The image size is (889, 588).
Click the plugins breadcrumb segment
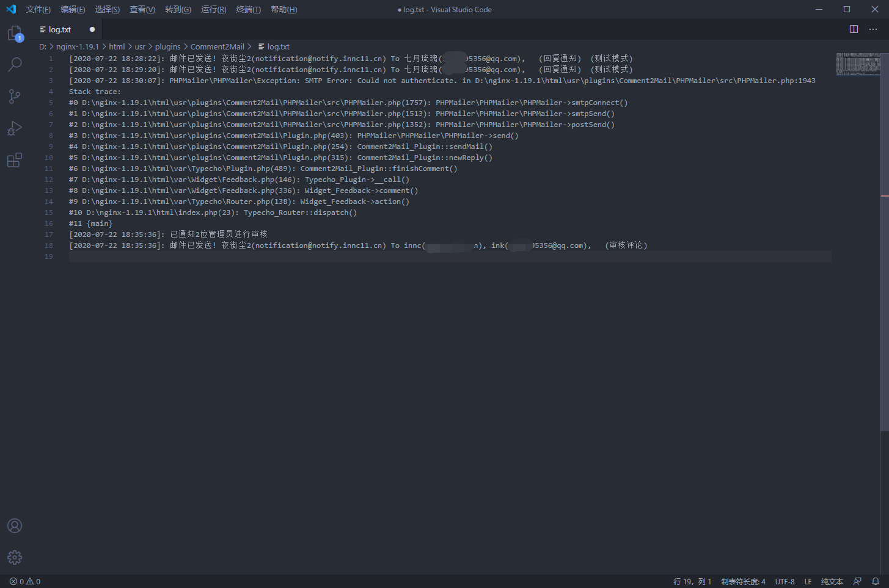(167, 46)
